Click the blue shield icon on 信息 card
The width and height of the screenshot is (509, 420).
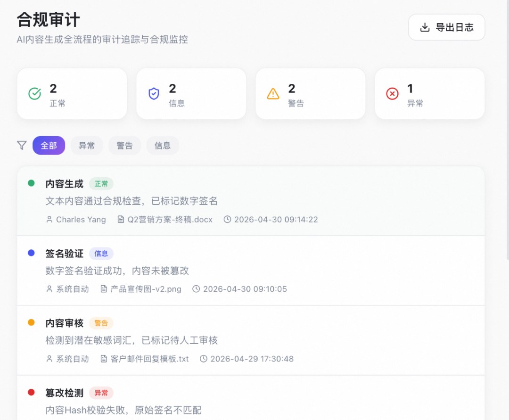click(154, 94)
